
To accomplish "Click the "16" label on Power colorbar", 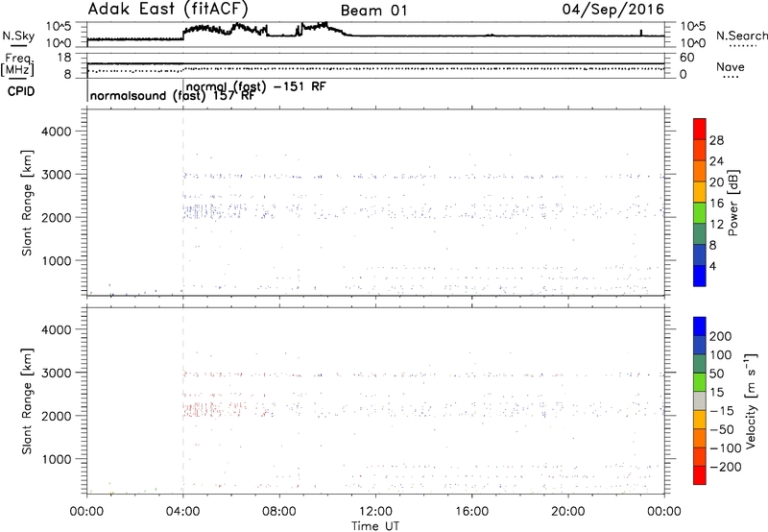I will (716, 204).
